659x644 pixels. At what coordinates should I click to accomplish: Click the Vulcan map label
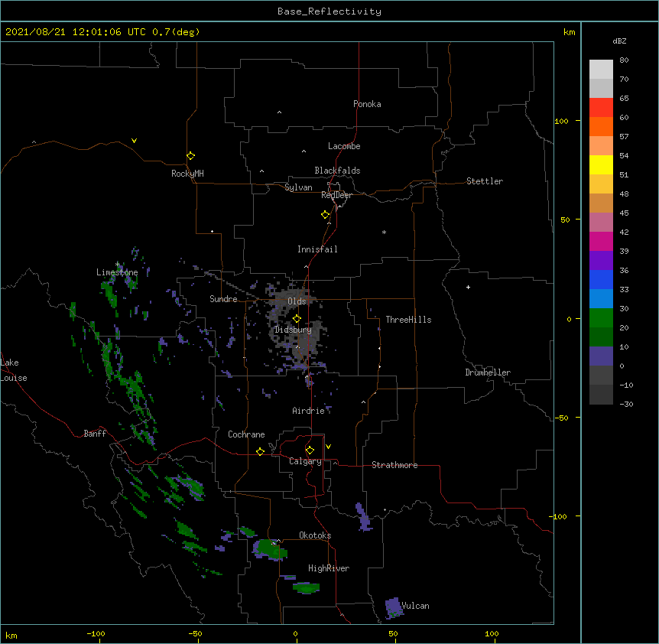click(415, 606)
